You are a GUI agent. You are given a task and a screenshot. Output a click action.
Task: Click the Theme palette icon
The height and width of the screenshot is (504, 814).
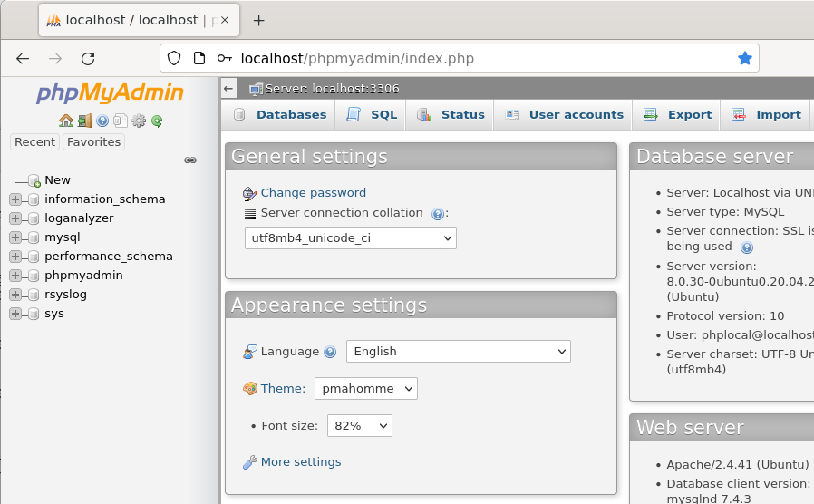(249, 388)
